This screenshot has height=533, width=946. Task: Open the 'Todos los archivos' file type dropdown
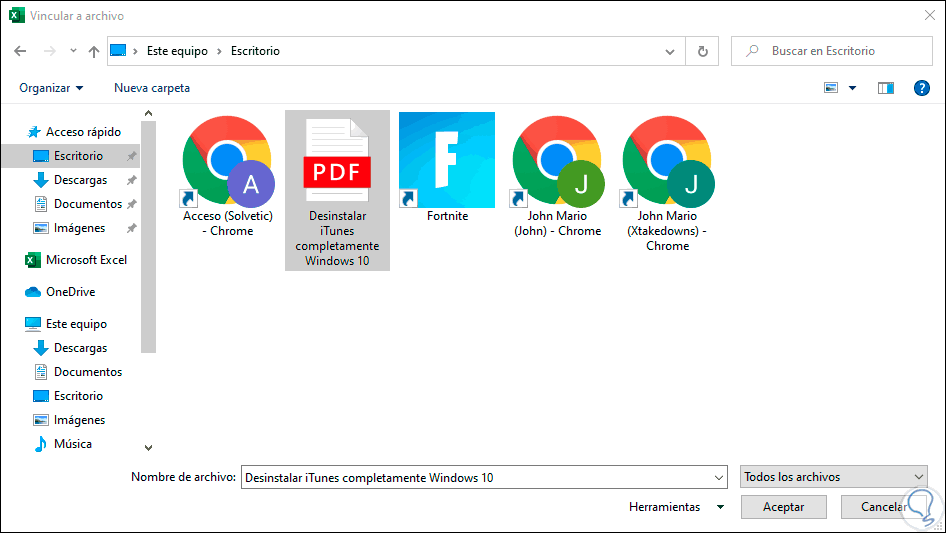(834, 477)
